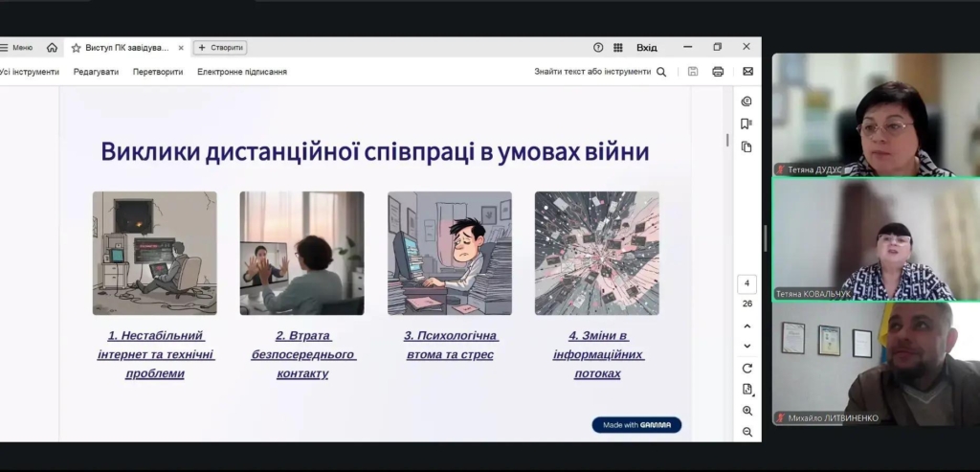Click the vertical scrollbar of the document
Viewport: 980px width, 472px height.
pyautogui.click(x=727, y=140)
